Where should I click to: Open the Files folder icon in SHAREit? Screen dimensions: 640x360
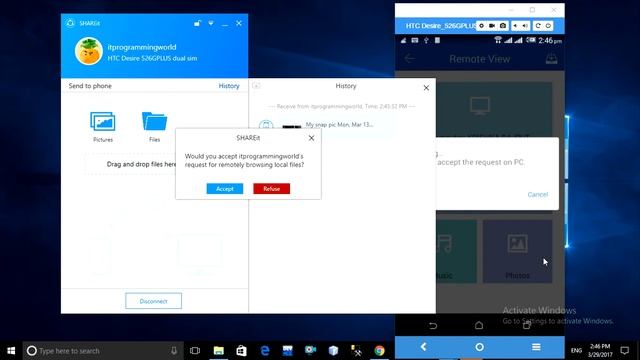[x=154, y=127]
